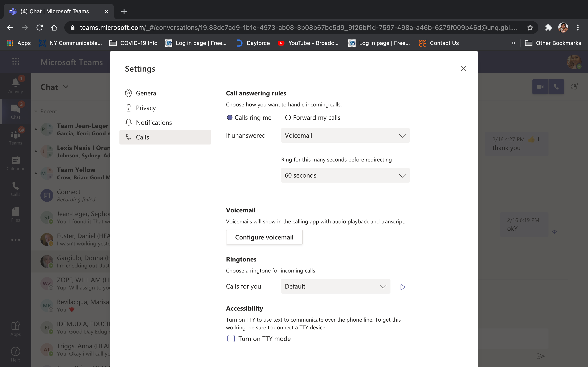Click the Configure voicemail button
588x367 pixels.
click(x=264, y=237)
